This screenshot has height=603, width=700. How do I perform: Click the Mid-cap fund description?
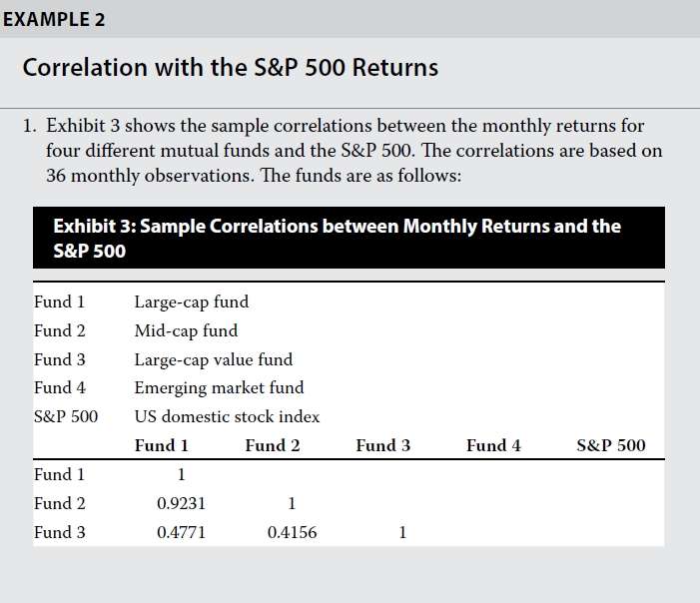pos(186,331)
